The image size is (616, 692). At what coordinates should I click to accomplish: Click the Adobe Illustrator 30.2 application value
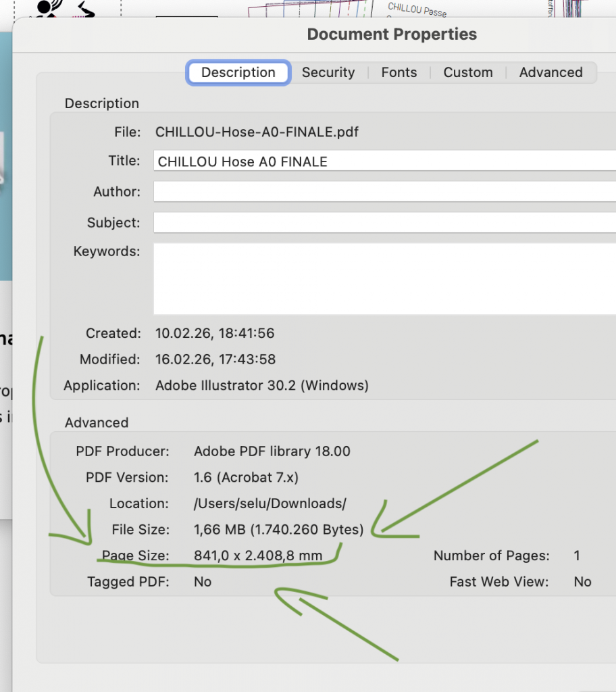(x=262, y=386)
